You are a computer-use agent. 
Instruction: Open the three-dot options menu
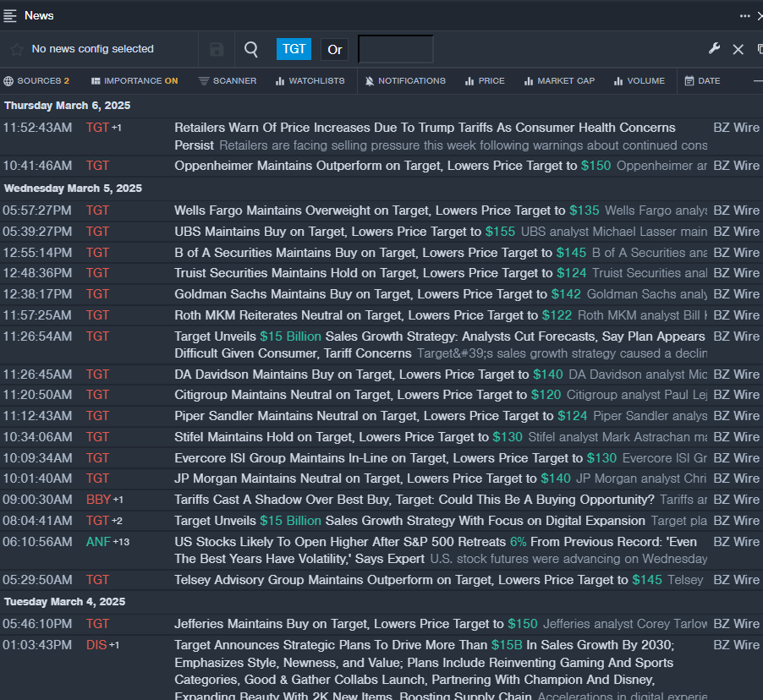pyautogui.click(x=744, y=15)
